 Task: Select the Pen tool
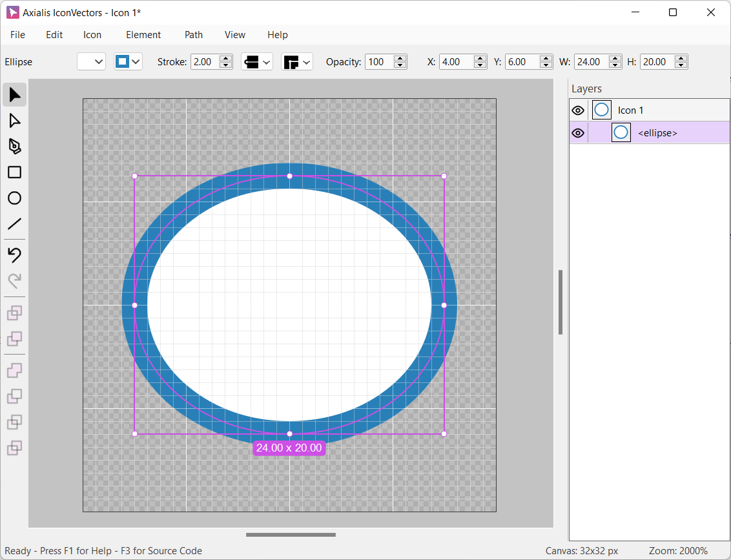[x=14, y=147]
